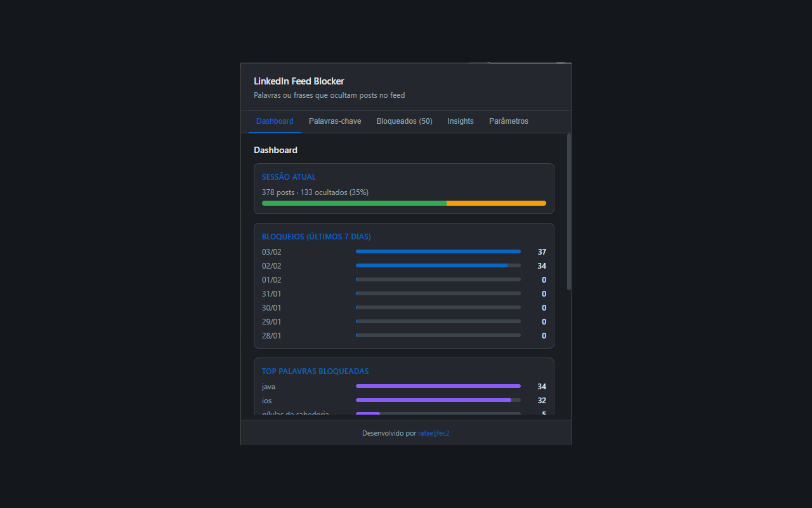Go to the Insights tab
812x508 pixels.
(461, 121)
